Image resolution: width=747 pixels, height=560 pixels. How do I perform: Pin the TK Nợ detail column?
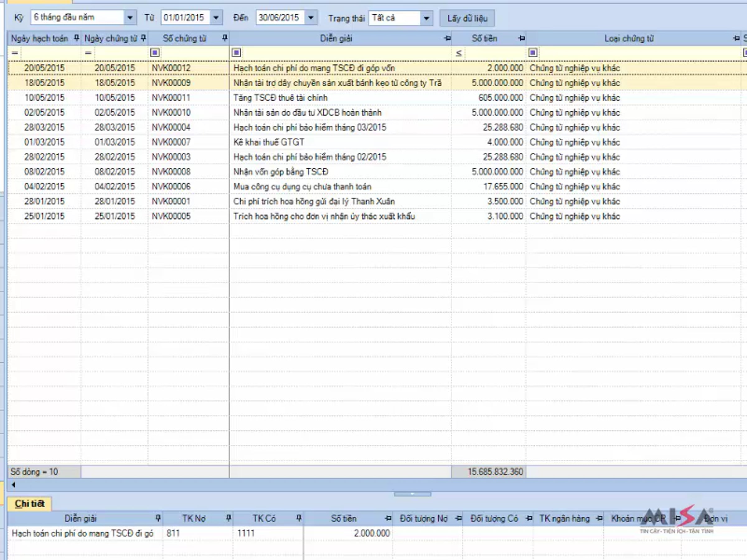tap(229, 518)
